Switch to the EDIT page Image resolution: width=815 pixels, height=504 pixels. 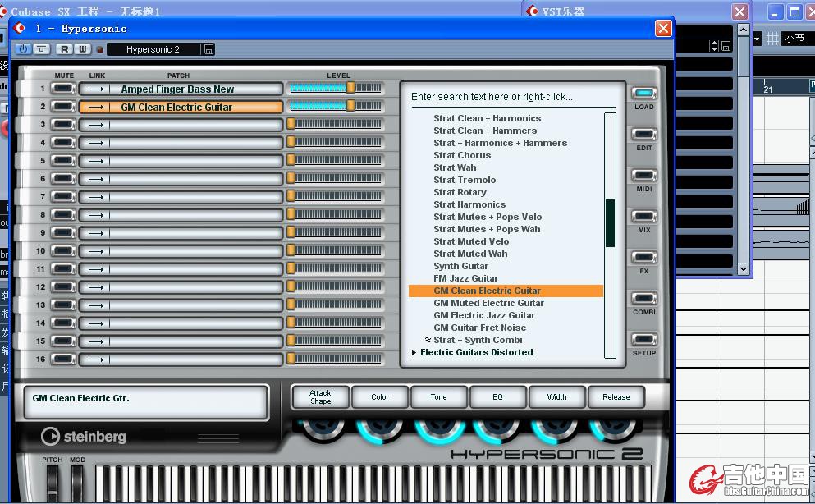tap(644, 135)
